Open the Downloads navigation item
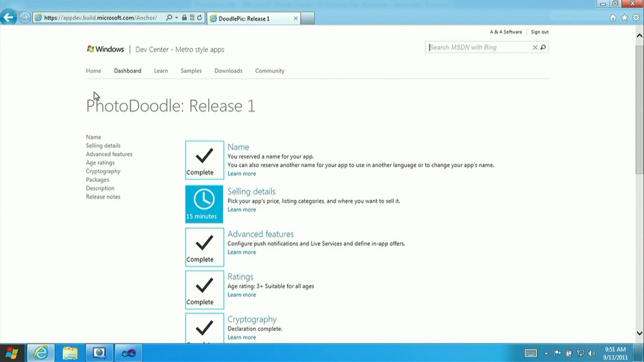 [229, 71]
